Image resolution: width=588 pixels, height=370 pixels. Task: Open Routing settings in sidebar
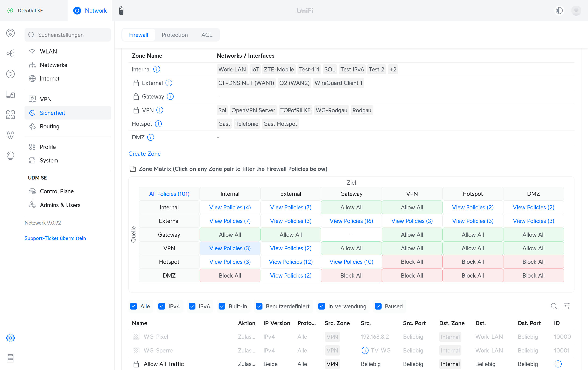[x=68, y=127]
